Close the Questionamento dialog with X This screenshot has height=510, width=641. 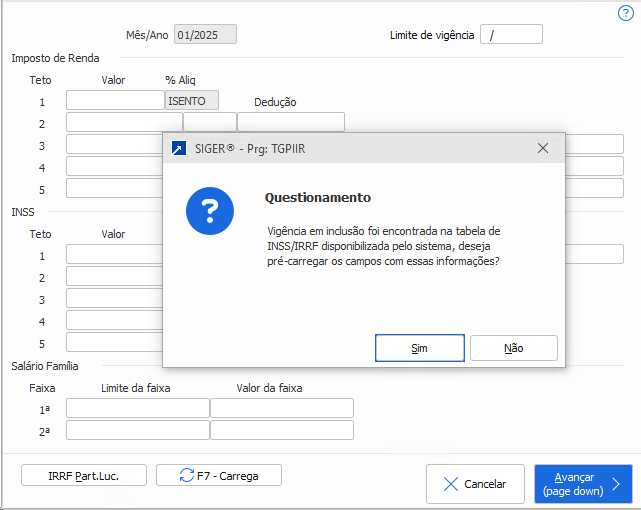(542, 148)
